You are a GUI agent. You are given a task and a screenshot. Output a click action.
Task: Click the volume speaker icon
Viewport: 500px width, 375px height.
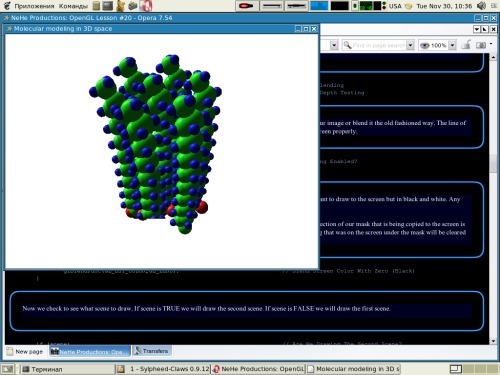[x=482, y=6]
